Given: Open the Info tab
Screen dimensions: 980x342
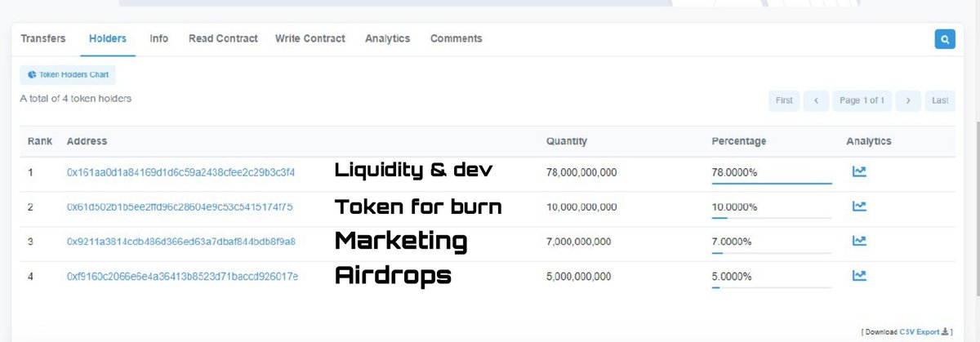Looking at the screenshot, I should [159, 38].
